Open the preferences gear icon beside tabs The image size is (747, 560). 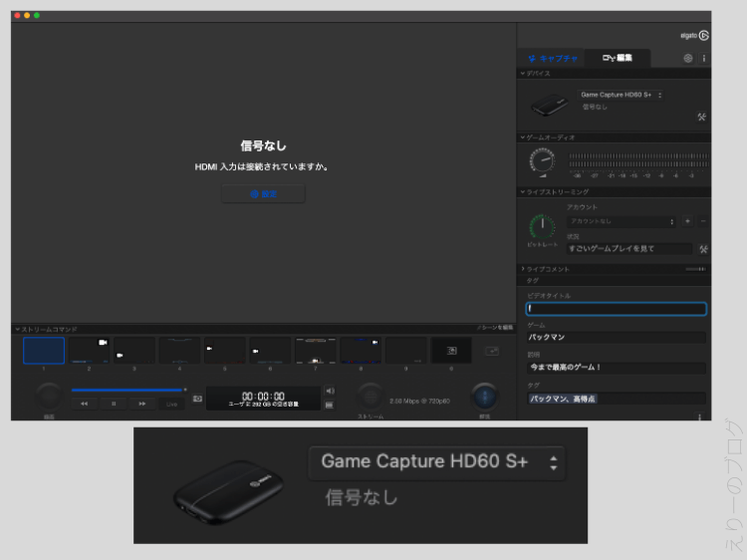coord(688,58)
